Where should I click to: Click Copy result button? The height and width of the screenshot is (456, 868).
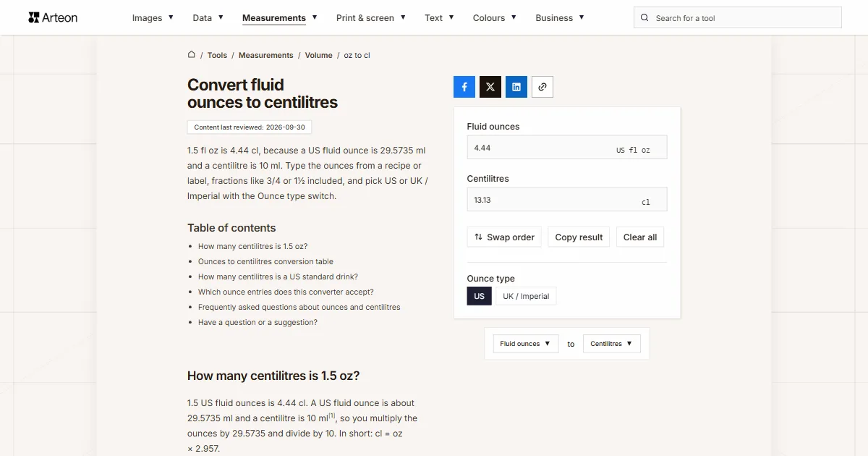pos(579,237)
